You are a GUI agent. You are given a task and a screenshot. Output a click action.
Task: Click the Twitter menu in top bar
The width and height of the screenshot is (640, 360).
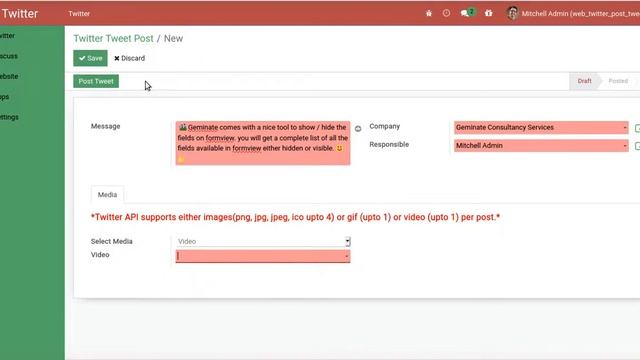pyautogui.click(x=79, y=13)
